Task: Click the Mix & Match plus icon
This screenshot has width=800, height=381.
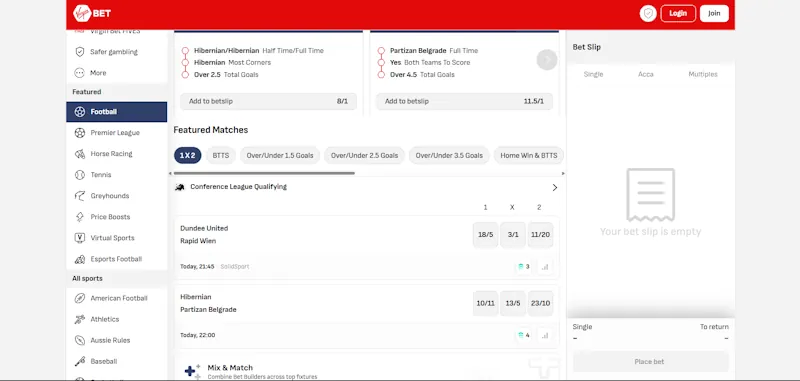Action: [192, 371]
